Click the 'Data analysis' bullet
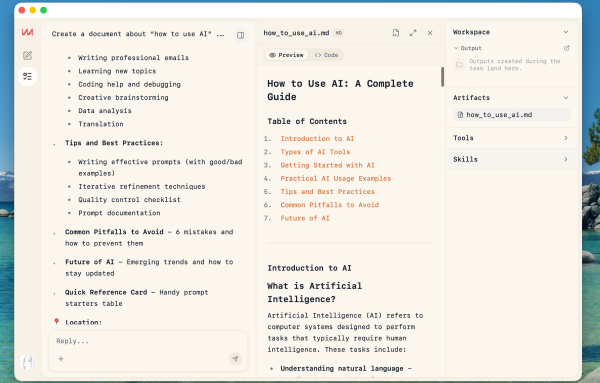Image resolution: width=600 pixels, height=383 pixels. pos(105,111)
